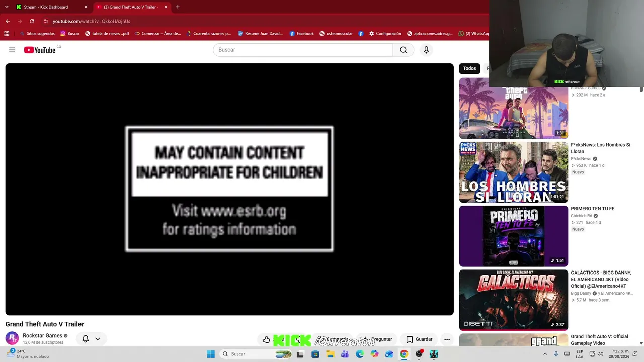
Task: Start voice search with the microphone icon
Action: (426, 50)
